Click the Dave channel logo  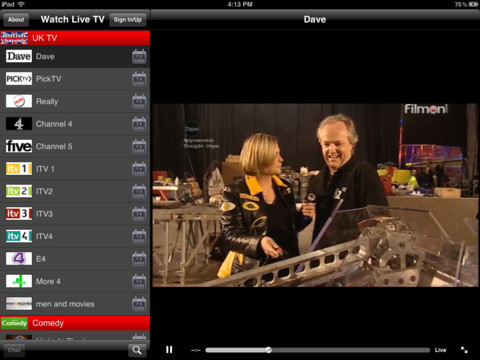[19, 56]
